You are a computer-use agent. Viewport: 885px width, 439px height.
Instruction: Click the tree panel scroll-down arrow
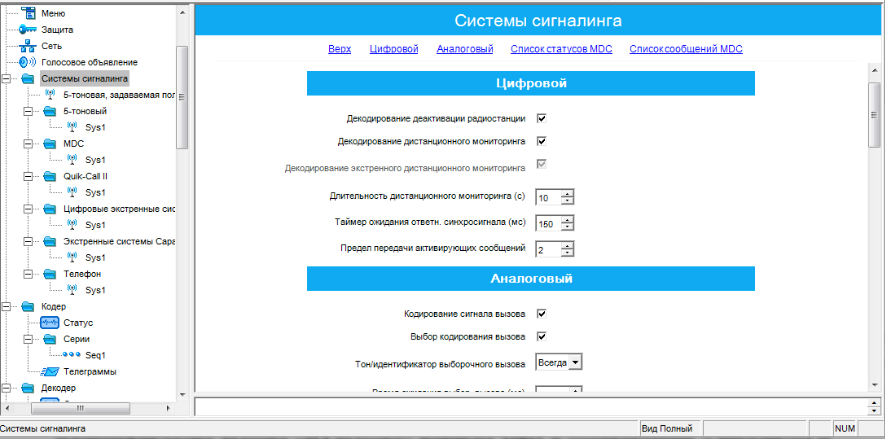(182, 394)
